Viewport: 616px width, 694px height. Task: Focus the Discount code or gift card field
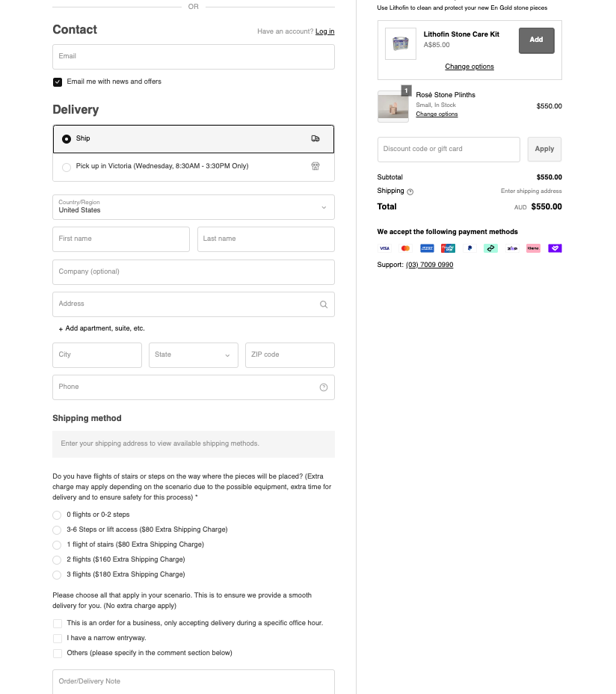(x=449, y=149)
